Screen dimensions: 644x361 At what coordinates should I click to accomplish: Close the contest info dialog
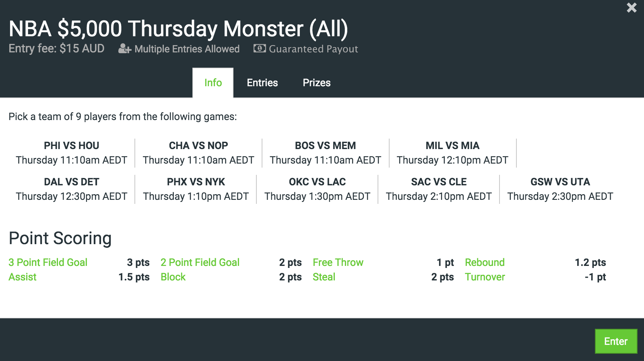(x=632, y=8)
